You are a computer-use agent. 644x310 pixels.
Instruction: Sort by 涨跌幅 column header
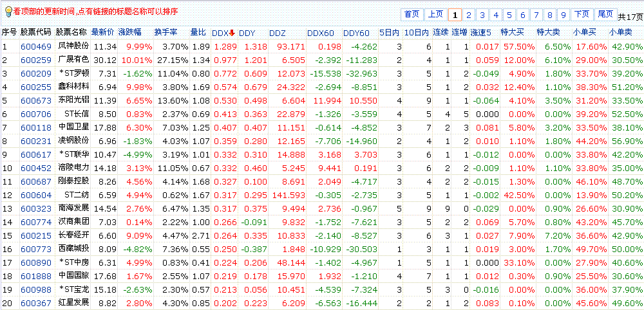click(130, 32)
